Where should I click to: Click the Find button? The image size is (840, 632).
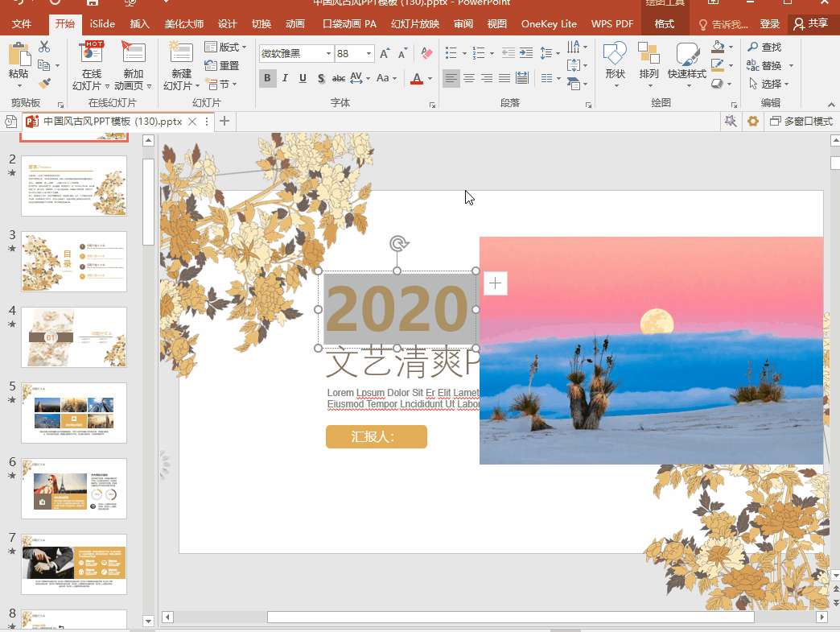pos(764,48)
